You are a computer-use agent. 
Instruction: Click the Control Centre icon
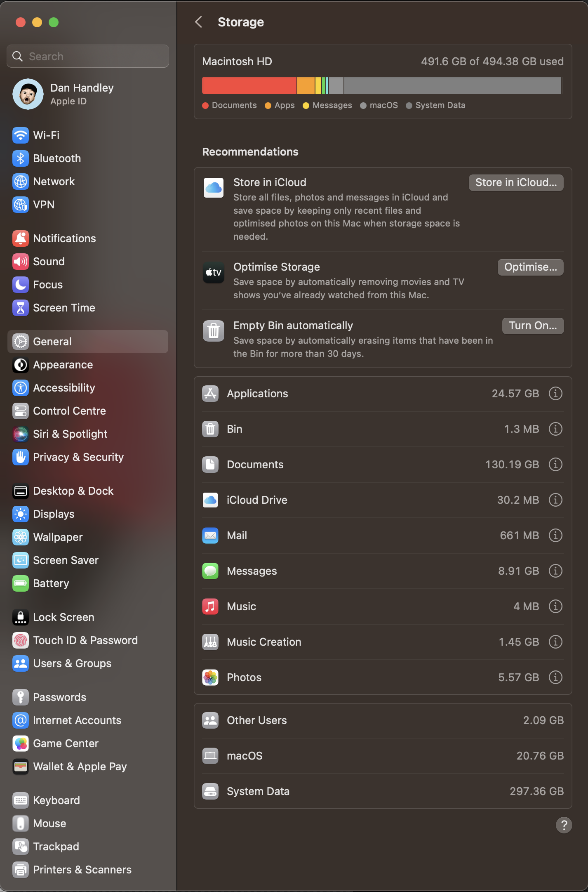click(20, 411)
